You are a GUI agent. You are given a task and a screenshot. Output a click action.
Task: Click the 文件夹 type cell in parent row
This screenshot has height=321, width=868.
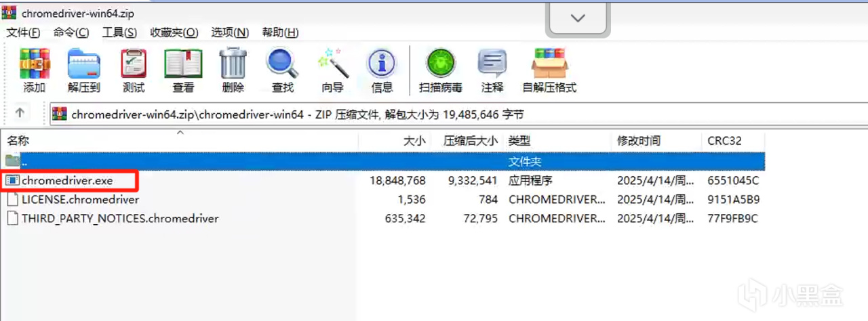click(525, 162)
